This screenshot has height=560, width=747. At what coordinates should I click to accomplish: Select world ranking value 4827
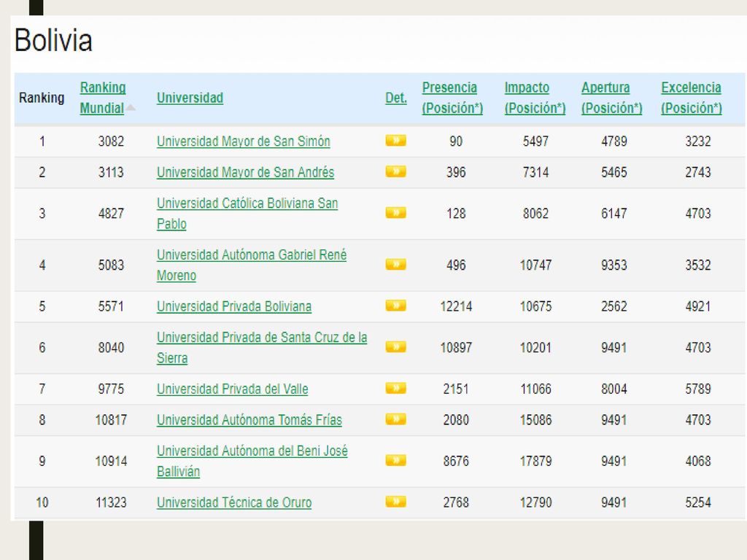[x=111, y=214]
